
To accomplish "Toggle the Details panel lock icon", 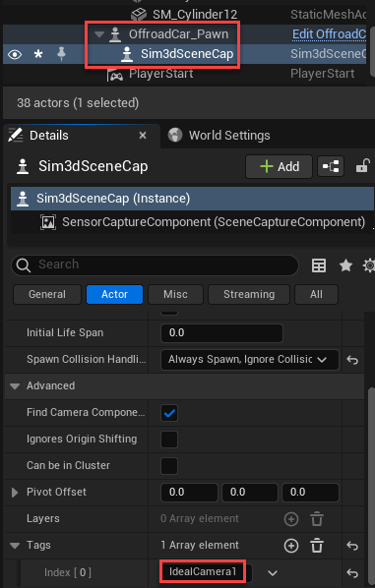I will pyautogui.click(x=363, y=166).
